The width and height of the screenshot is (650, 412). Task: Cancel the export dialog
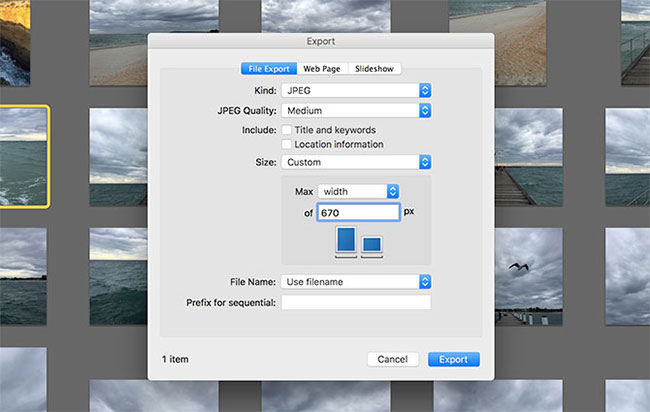pyautogui.click(x=393, y=359)
